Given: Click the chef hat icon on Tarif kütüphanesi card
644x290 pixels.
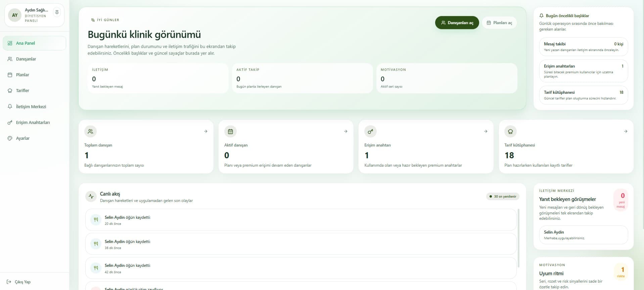Looking at the screenshot, I should click(x=510, y=131).
